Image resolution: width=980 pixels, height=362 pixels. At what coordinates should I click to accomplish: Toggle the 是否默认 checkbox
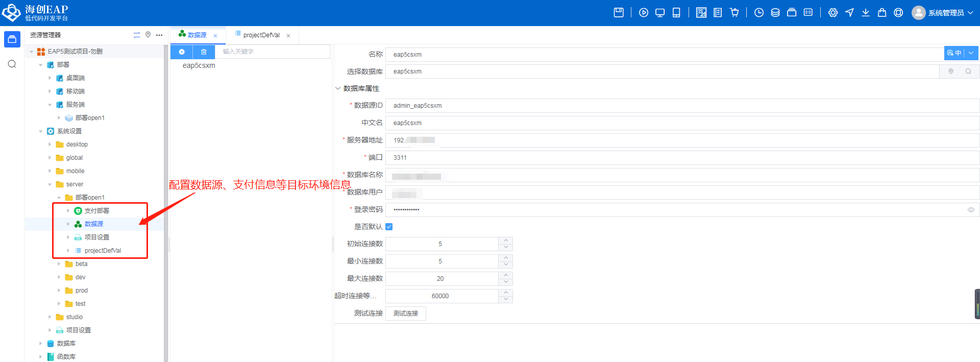pyautogui.click(x=389, y=227)
